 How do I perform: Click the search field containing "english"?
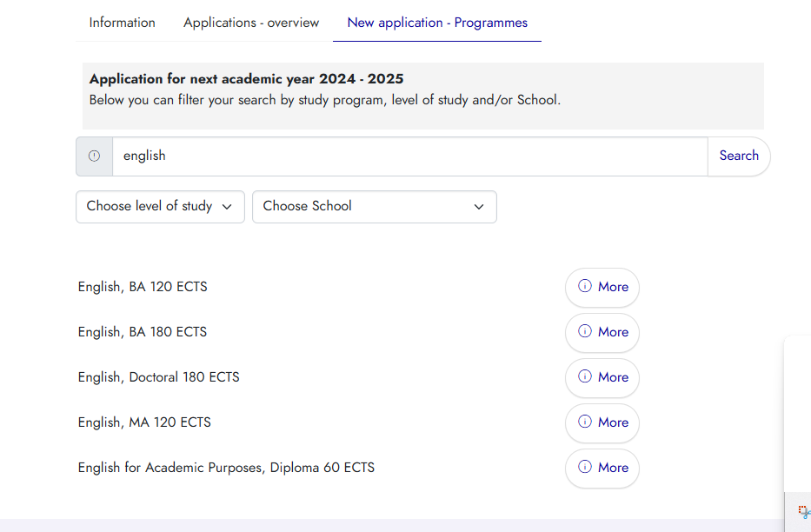[409, 156]
